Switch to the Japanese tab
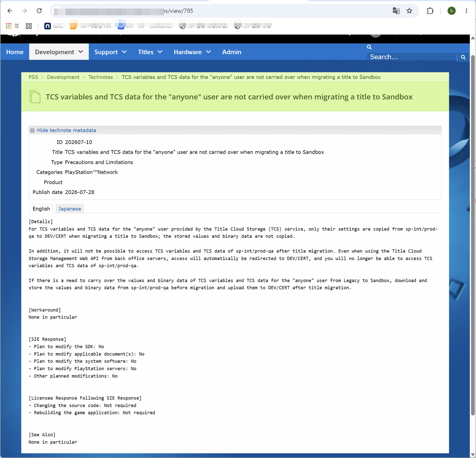Screen dimensions: 476x458 click(x=70, y=209)
